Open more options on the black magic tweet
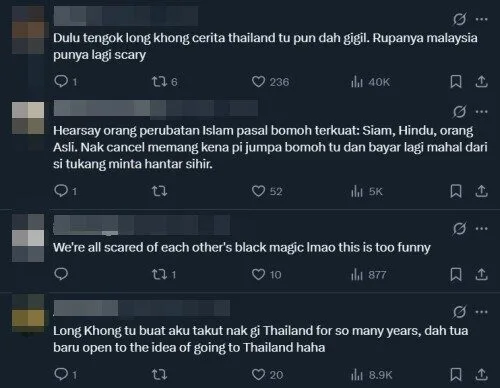This screenshot has height=388, width=500. 481,229
